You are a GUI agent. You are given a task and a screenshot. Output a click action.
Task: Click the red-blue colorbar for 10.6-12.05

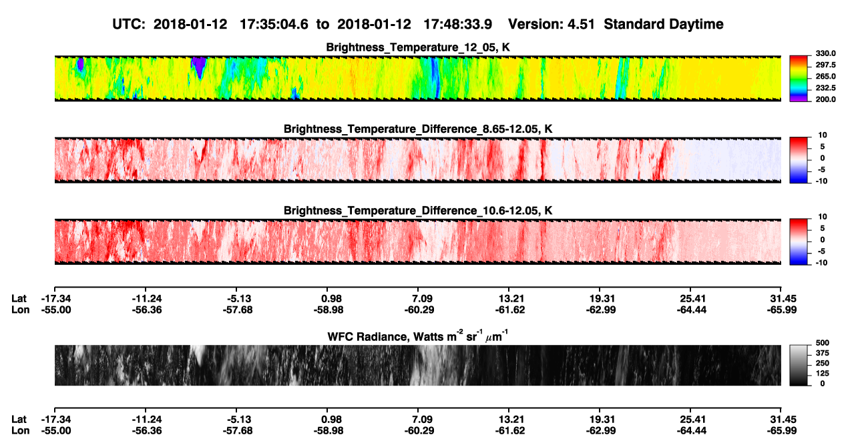[797, 242]
